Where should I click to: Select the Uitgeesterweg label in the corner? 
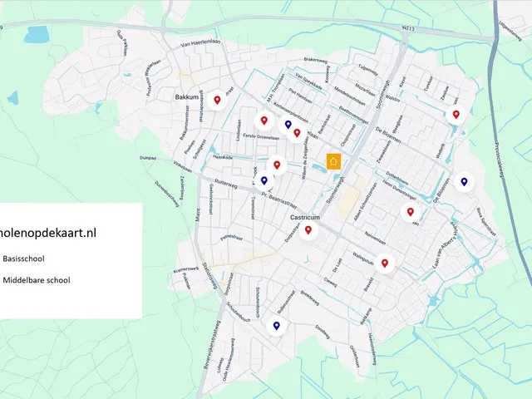coord(510,31)
